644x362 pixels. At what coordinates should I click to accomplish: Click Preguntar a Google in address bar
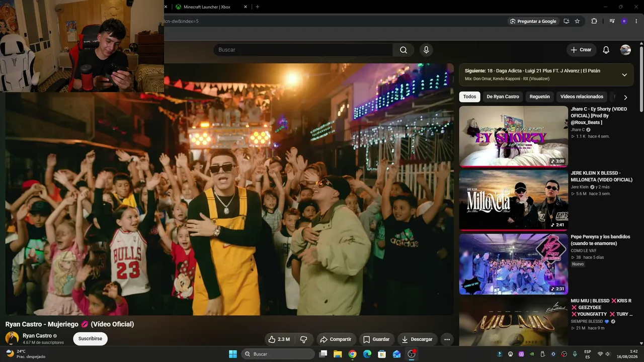(533, 21)
